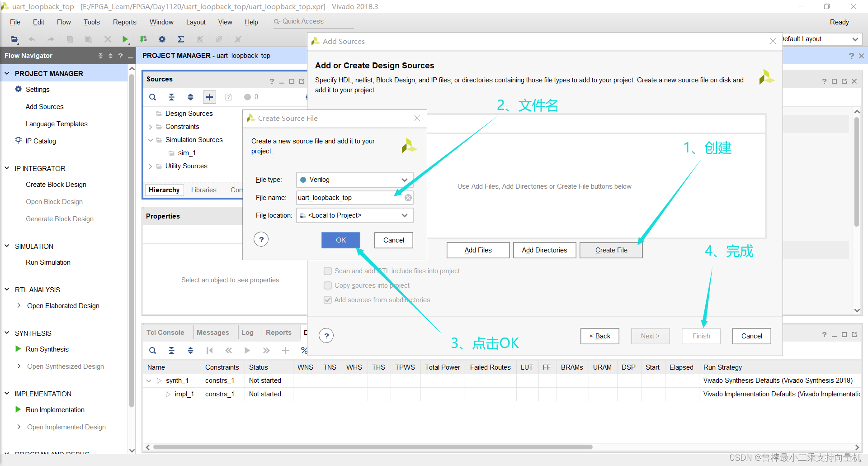Switch to the Tcl Console tab
The width and height of the screenshot is (868, 466).
(165, 333)
